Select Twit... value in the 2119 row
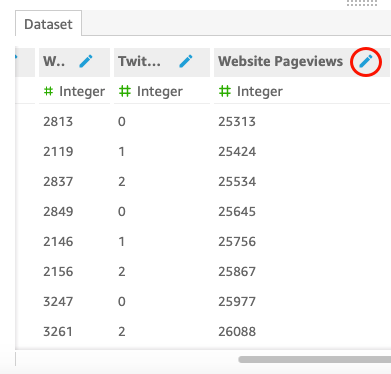Screen dimensions: 391x374 [122, 152]
